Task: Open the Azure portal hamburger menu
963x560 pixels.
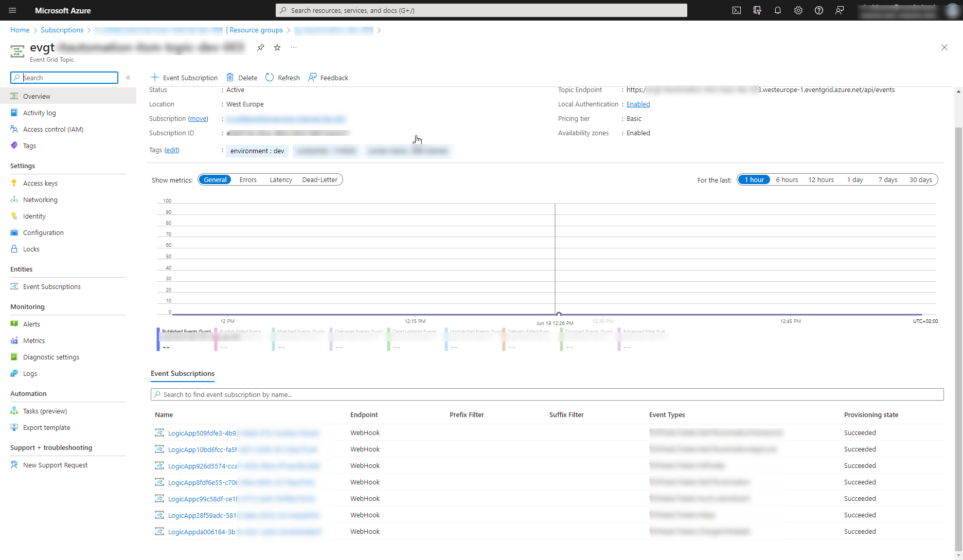Action: click(x=12, y=10)
